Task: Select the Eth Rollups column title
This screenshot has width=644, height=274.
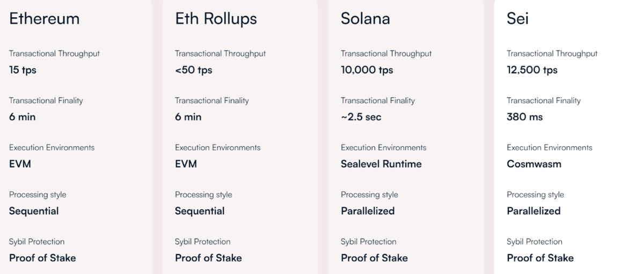Action: point(216,19)
